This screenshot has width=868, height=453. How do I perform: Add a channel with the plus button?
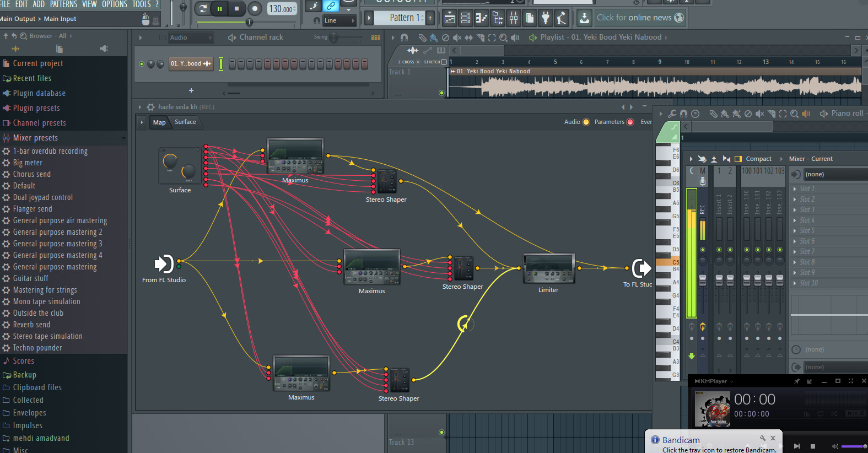click(191, 90)
